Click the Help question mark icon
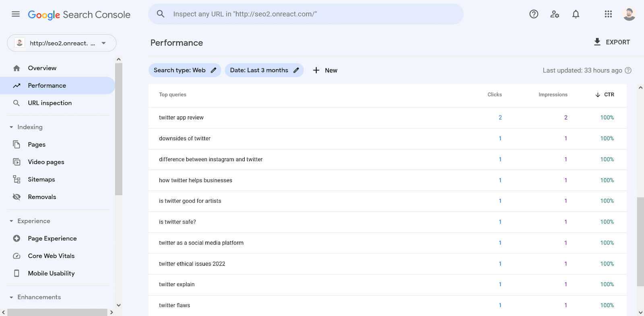 pyautogui.click(x=534, y=14)
